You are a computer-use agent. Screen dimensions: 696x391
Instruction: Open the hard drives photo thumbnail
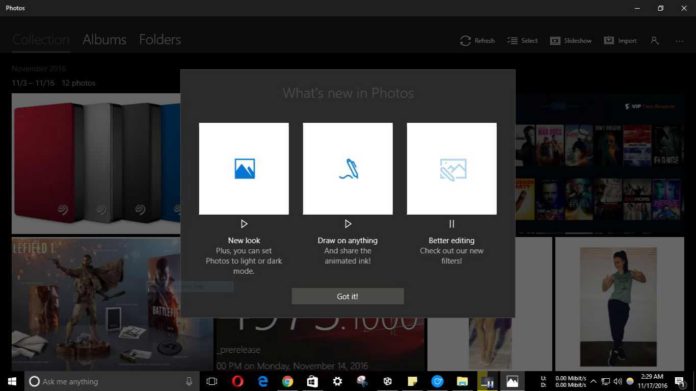click(x=96, y=163)
